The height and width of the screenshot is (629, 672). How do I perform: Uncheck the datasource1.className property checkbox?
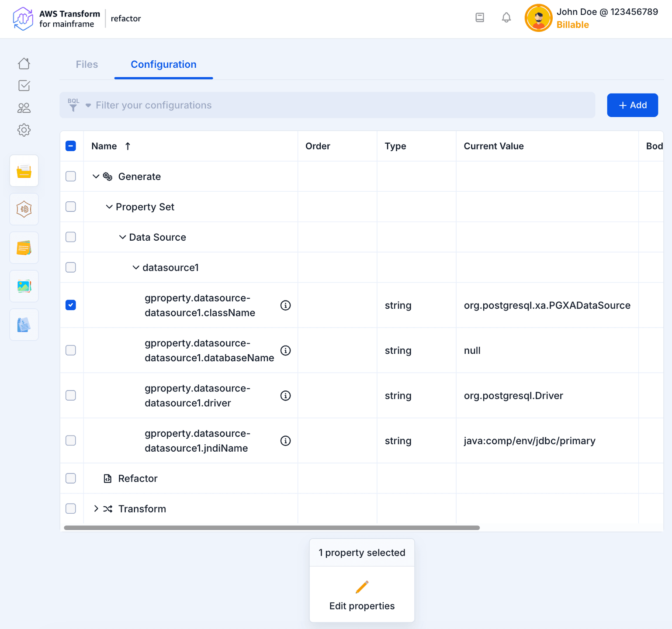[x=71, y=305]
